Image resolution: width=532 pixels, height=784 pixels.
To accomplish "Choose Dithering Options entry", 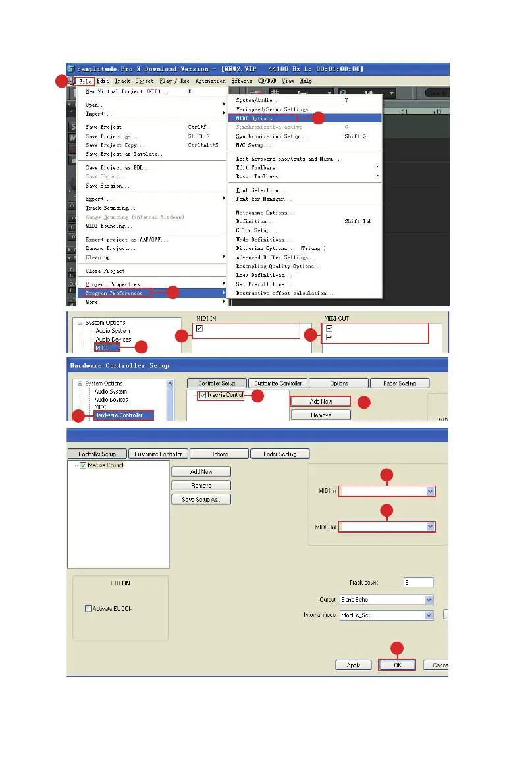I will [304, 249].
